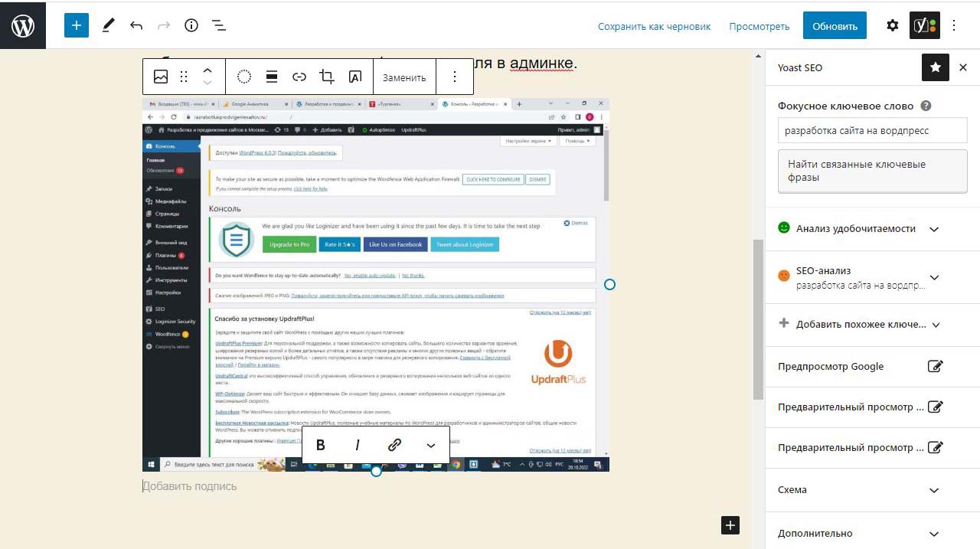Image resolution: width=980 pixels, height=549 pixels.
Task: Expand the Схема section
Action: pyautogui.click(x=933, y=490)
